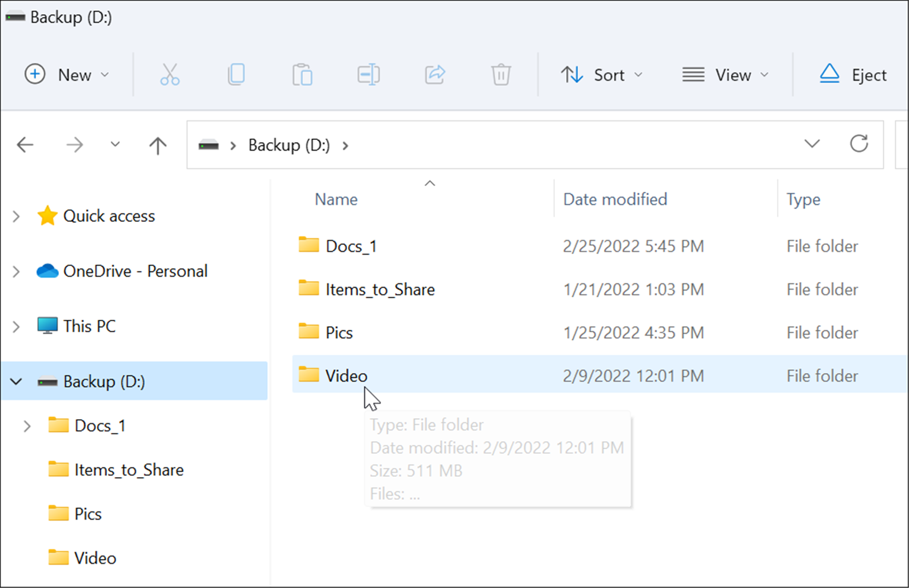Expand the Docs_1 sidebar folder
The width and height of the screenshot is (909, 588).
click(27, 426)
